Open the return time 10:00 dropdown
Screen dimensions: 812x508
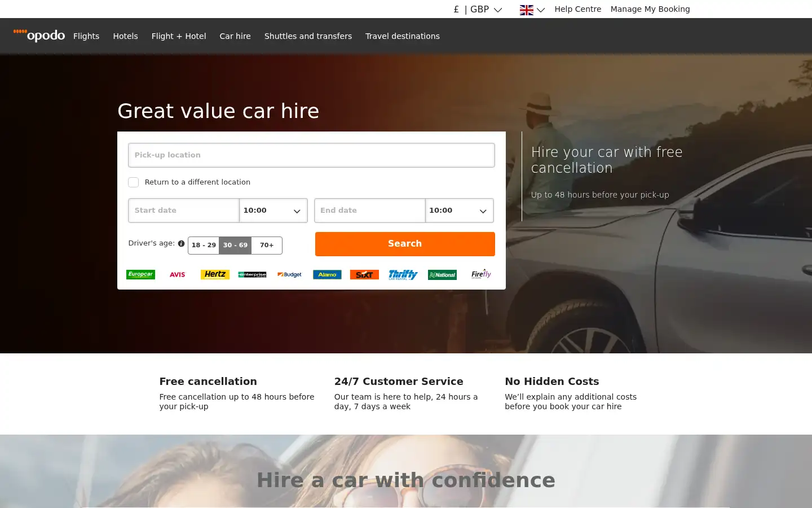coord(460,211)
